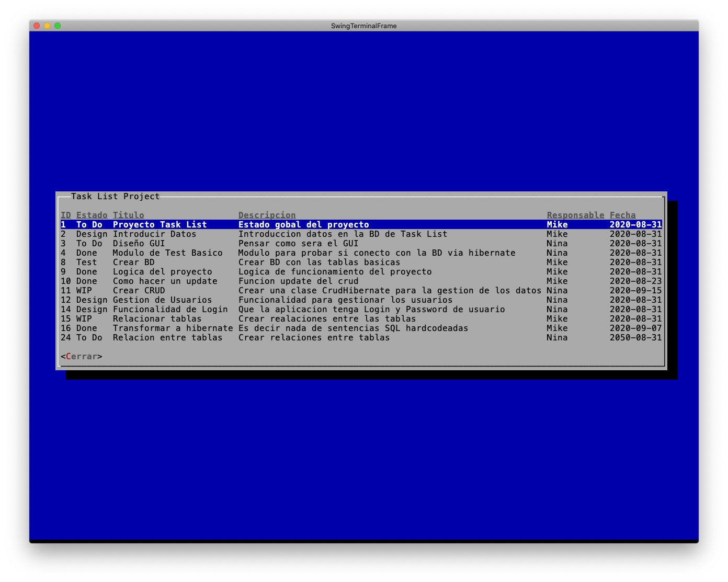This screenshot has height=582, width=728.
Task: Click description 'Crear BD con las tablas basicas'
Action: (320, 263)
